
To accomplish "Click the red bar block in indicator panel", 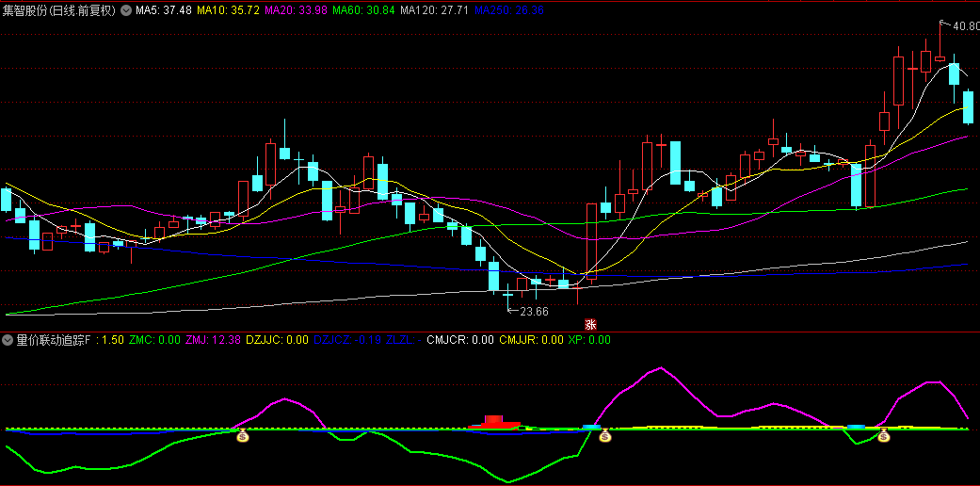I will pyautogui.click(x=493, y=422).
